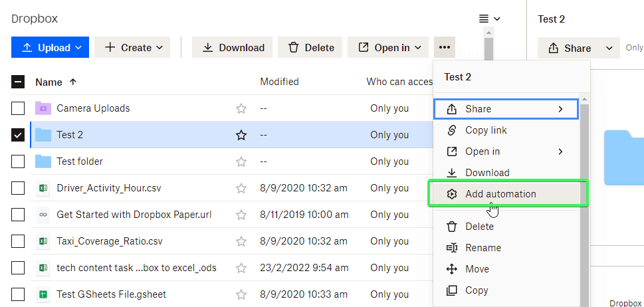The width and height of the screenshot is (644, 307).
Task: Choose Open in from the context menu
Action: click(506, 152)
